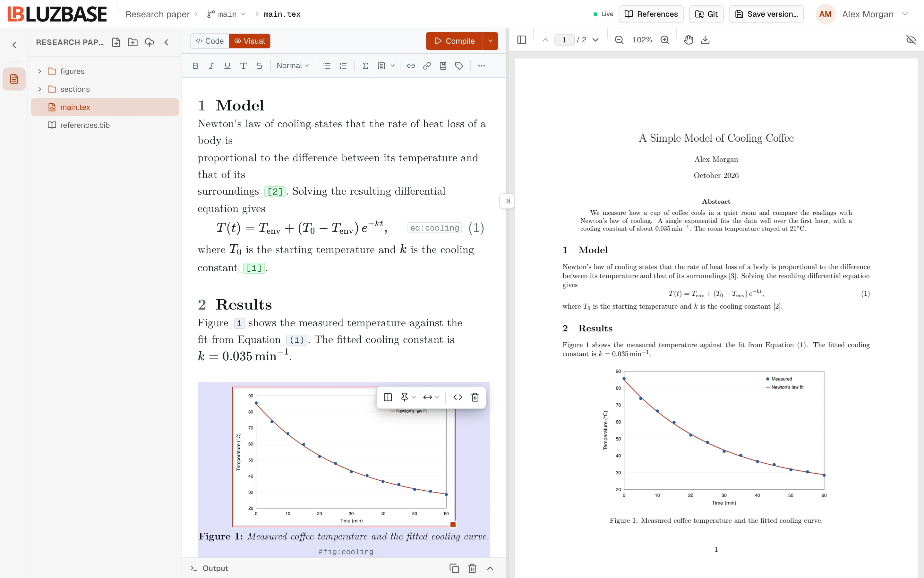Open the Normal paragraph style dropdown
This screenshot has width=924, height=578.
pos(293,66)
